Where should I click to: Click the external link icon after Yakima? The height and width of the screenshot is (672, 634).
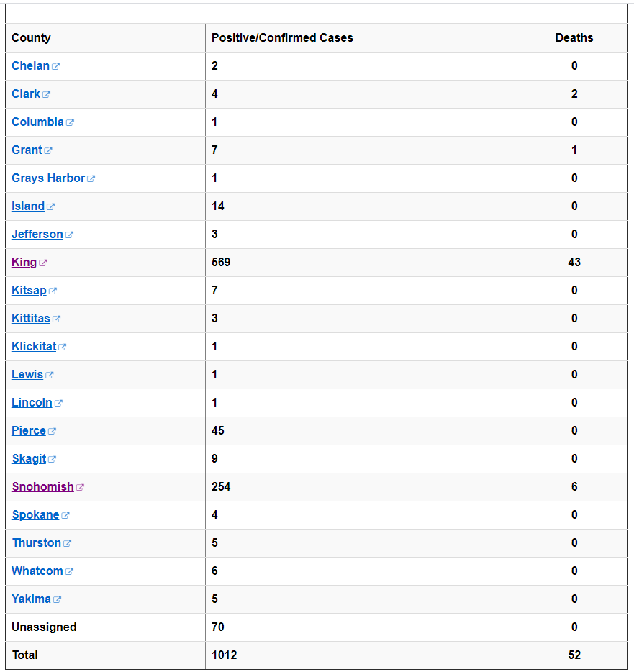(57, 599)
